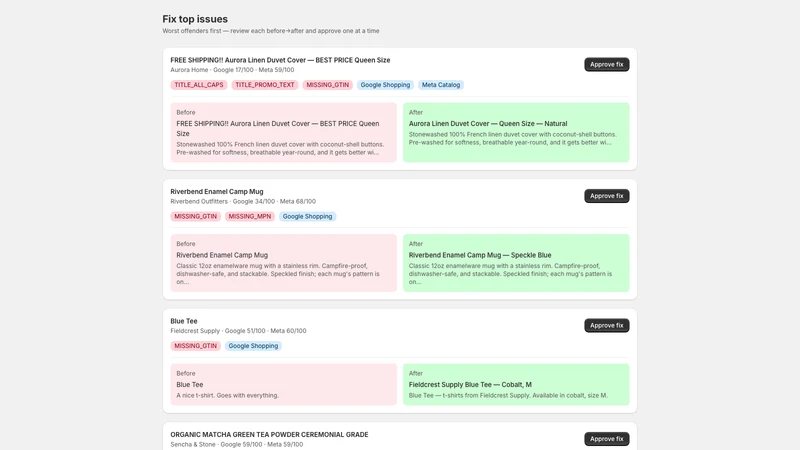The width and height of the screenshot is (800, 450).
Task: Click 'Sencha & Stone · Google 59/100' score line
Action: click(237, 444)
